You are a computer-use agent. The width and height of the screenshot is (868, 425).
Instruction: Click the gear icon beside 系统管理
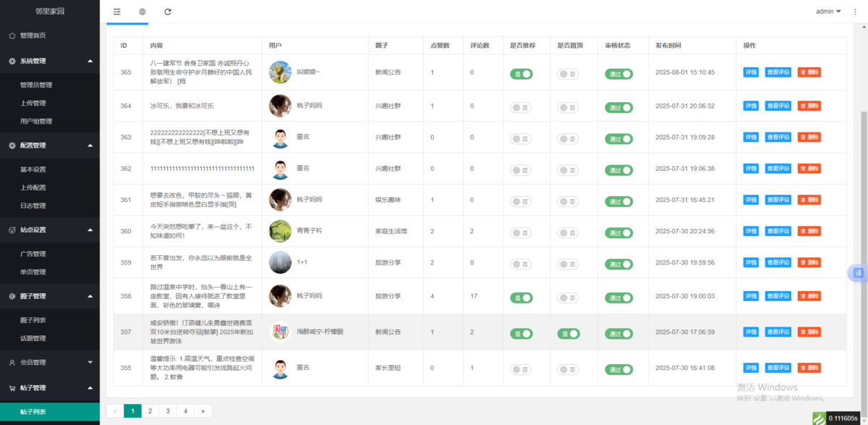(x=12, y=61)
